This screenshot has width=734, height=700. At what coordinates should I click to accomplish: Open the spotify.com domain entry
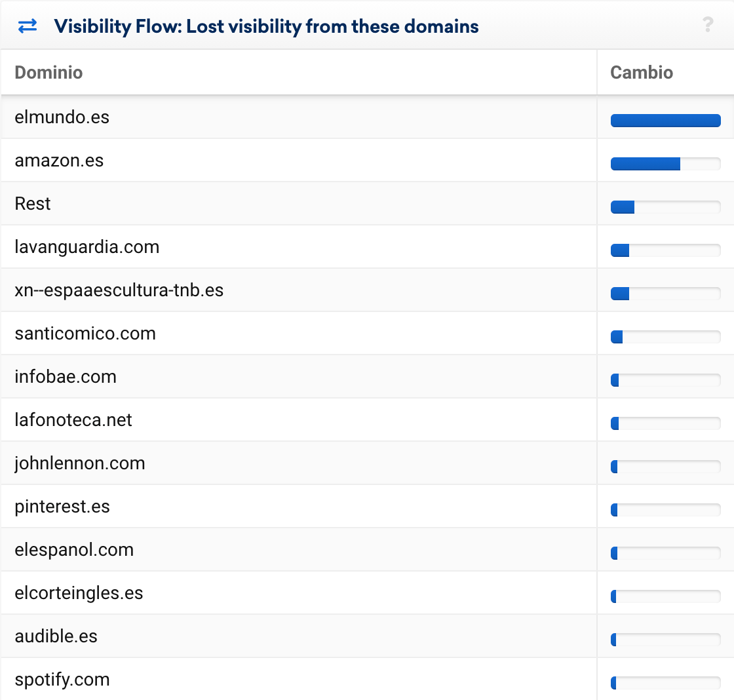pyautogui.click(x=62, y=680)
